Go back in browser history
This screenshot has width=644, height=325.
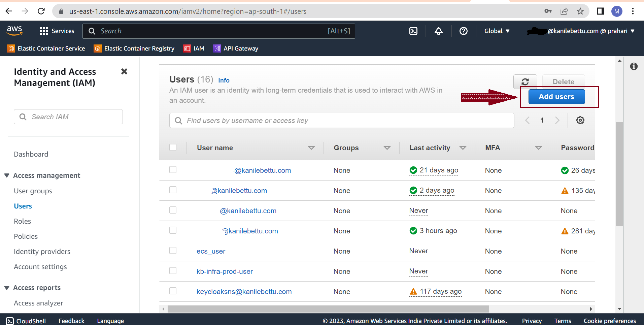tap(9, 11)
